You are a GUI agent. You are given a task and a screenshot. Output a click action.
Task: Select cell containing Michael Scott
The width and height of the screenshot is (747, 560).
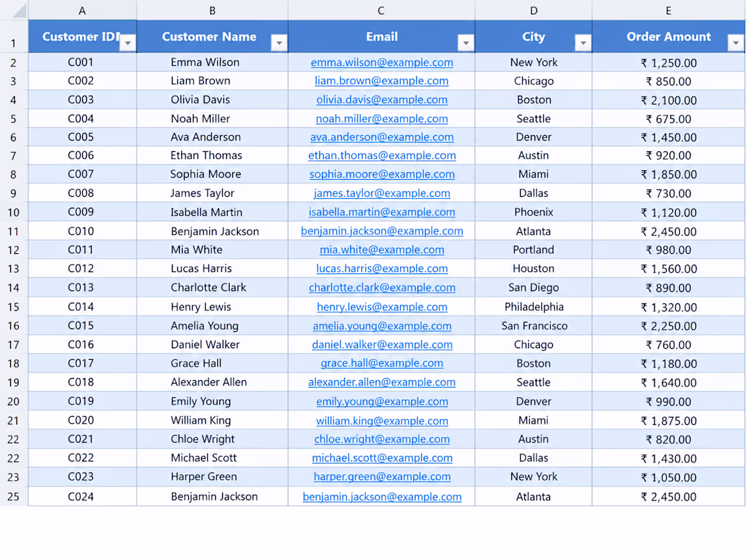click(213, 458)
